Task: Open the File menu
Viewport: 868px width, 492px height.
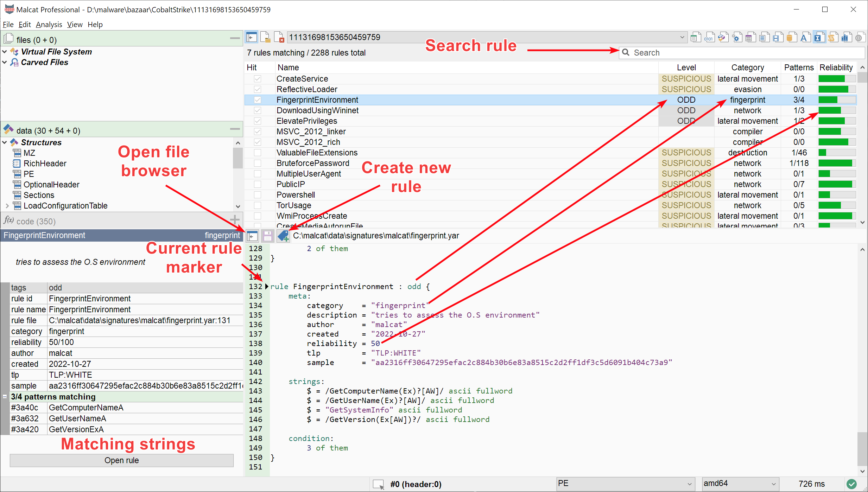Action: [x=8, y=25]
